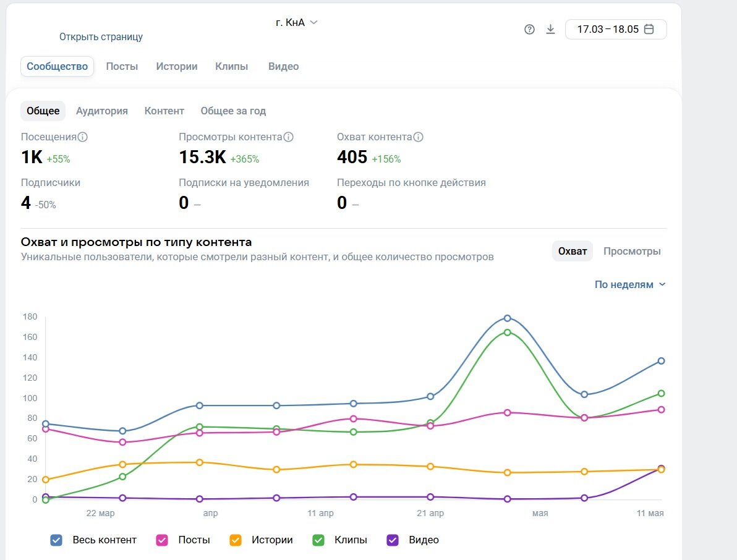This screenshot has width=737, height=560.
Task: Select the Общее за год sub-tab
Action: pyautogui.click(x=233, y=111)
